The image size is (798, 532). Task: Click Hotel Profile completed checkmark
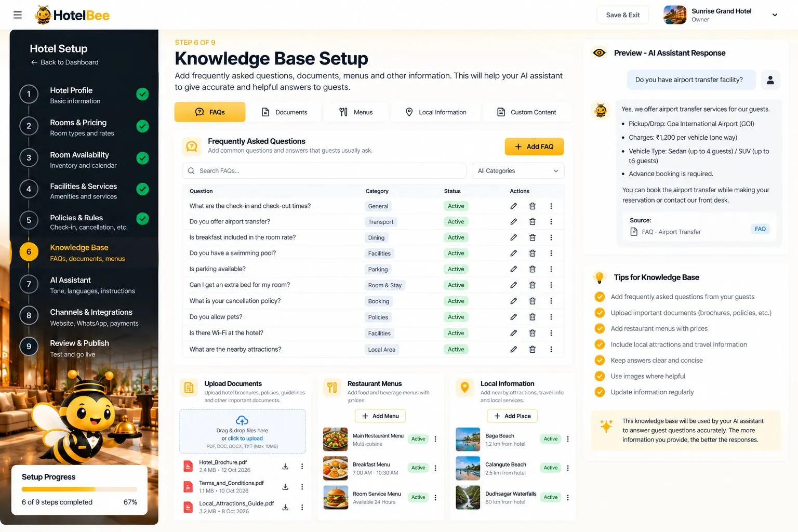pos(142,94)
